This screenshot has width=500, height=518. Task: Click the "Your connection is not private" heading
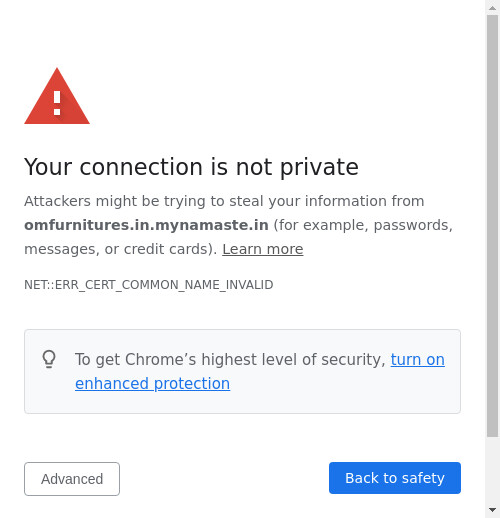point(191,167)
